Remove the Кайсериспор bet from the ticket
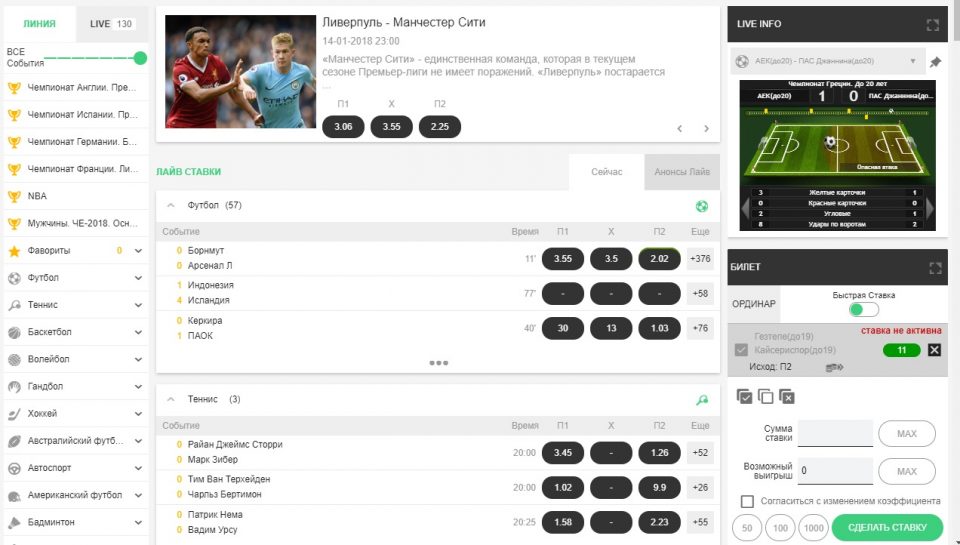The height and width of the screenshot is (545, 960). pos(934,350)
